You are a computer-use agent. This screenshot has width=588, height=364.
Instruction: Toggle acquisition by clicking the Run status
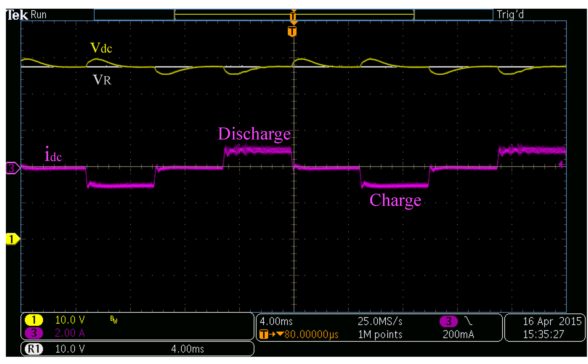tap(39, 14)
